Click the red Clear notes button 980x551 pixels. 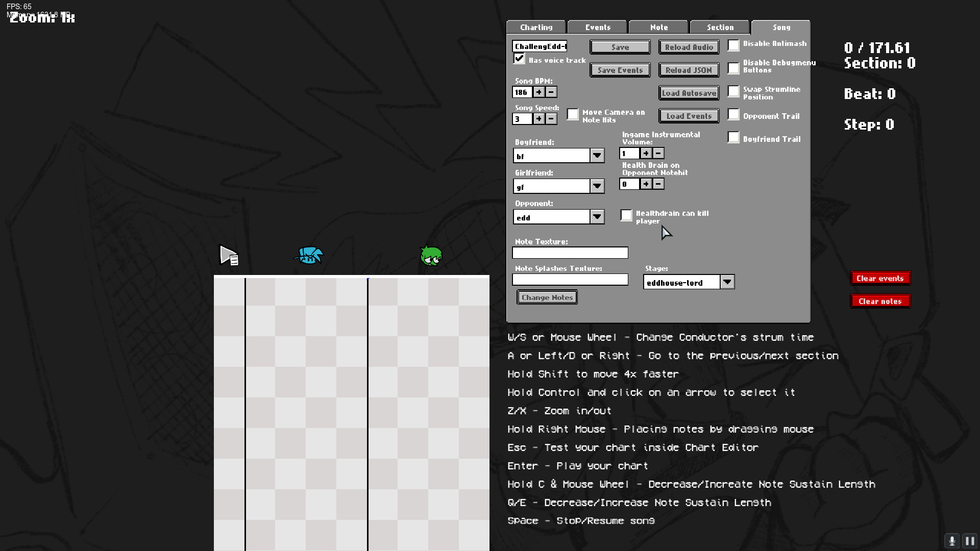click(880, 301)
